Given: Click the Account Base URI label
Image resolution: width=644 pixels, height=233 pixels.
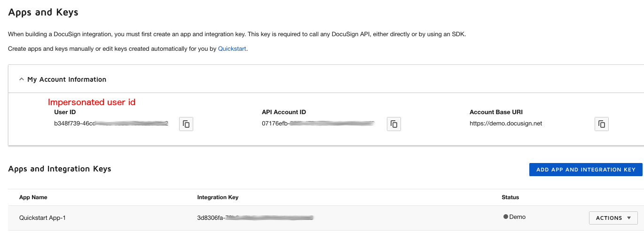Looking at the screenshot, I should (496, 112).
